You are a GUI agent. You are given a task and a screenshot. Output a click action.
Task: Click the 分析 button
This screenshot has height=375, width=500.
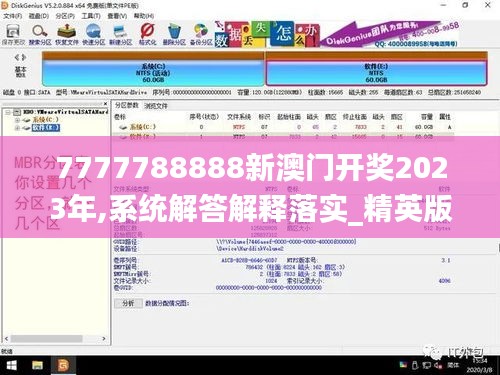[x=128, y=303]
